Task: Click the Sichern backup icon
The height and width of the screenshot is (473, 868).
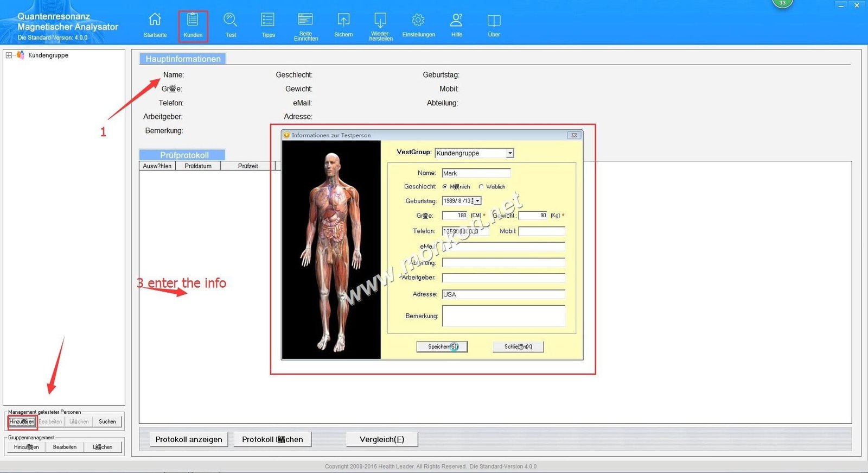Action: (343, 20)
